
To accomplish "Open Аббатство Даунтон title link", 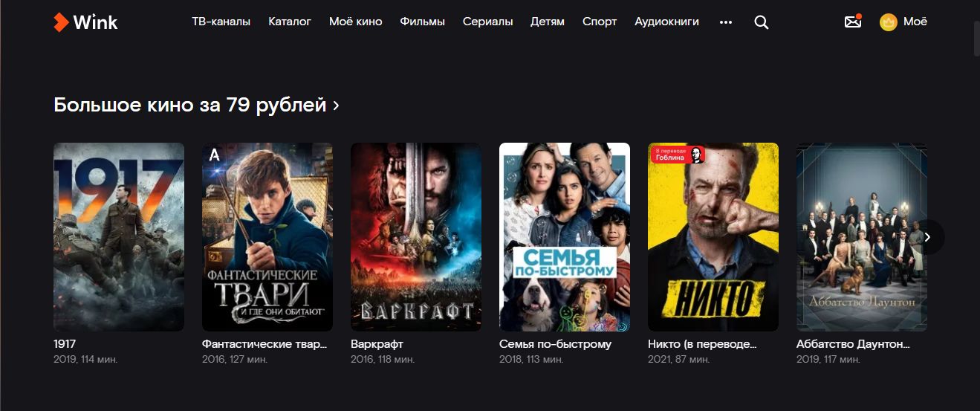I will (853, 344).
